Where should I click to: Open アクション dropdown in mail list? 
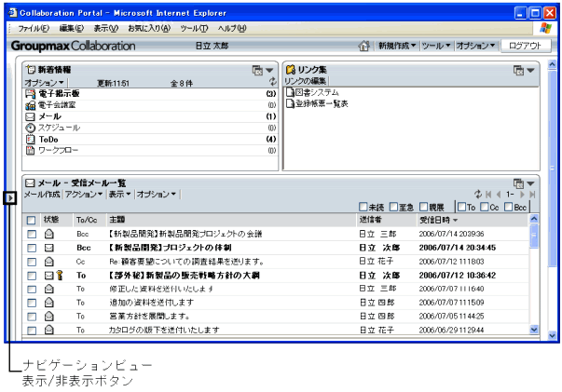click(85, 195)
